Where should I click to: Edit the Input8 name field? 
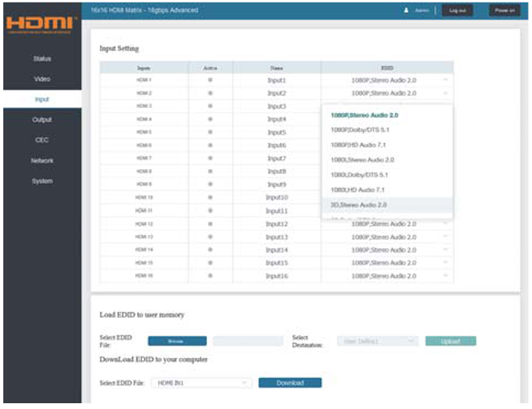coord(277,172)
